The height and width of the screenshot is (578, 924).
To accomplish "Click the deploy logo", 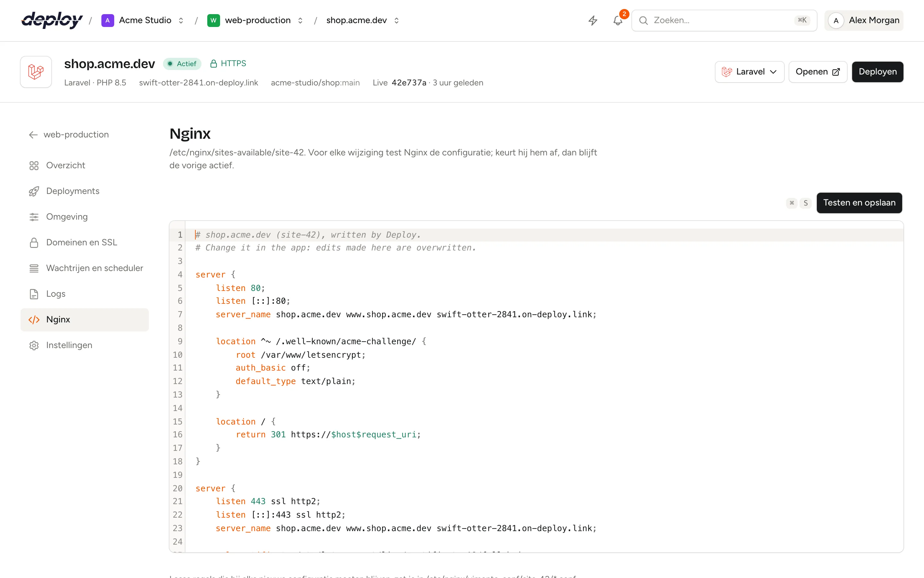I will (x=52, y=20).
